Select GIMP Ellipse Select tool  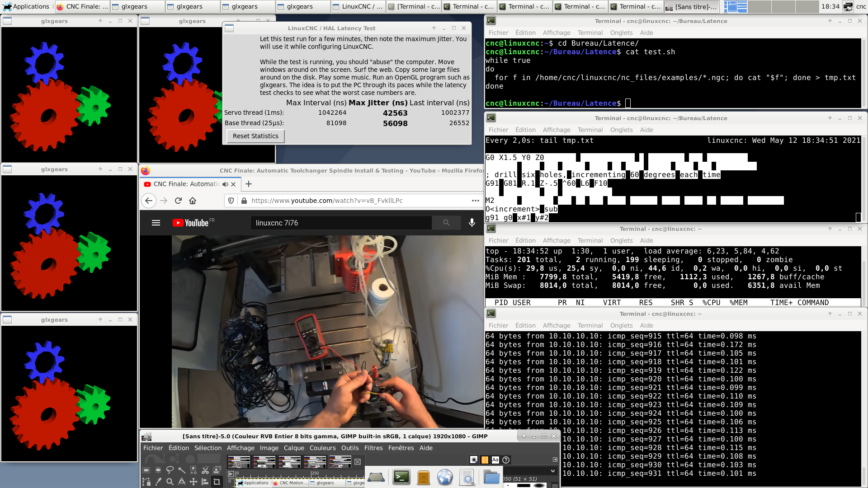(x=158, y=470)
